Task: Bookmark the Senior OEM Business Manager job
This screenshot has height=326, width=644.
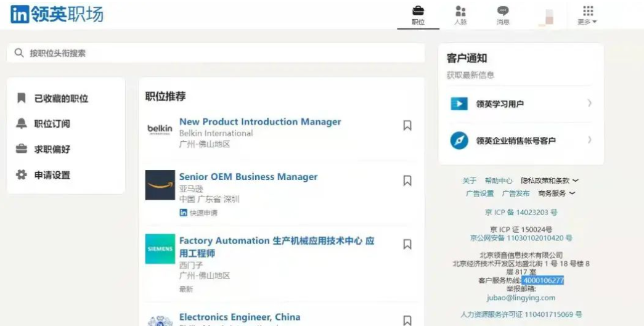Action: point(407,181)
